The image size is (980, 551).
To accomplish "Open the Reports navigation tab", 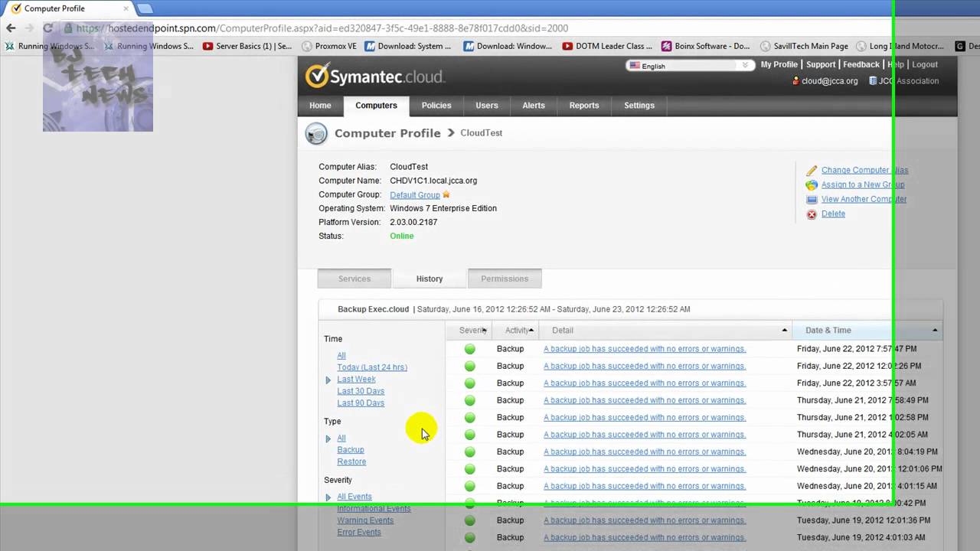I will click(584, 106).
